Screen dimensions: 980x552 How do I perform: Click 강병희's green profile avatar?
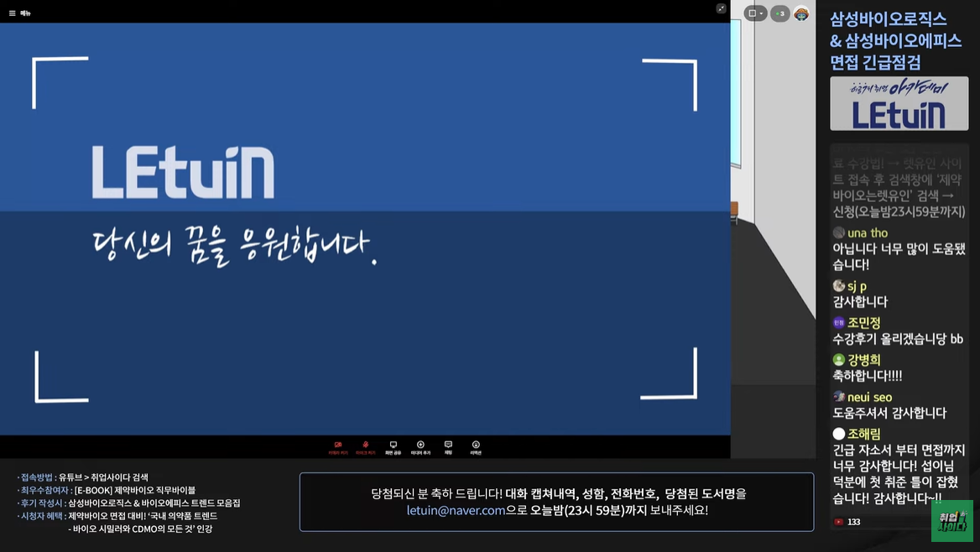click(838, 359)
